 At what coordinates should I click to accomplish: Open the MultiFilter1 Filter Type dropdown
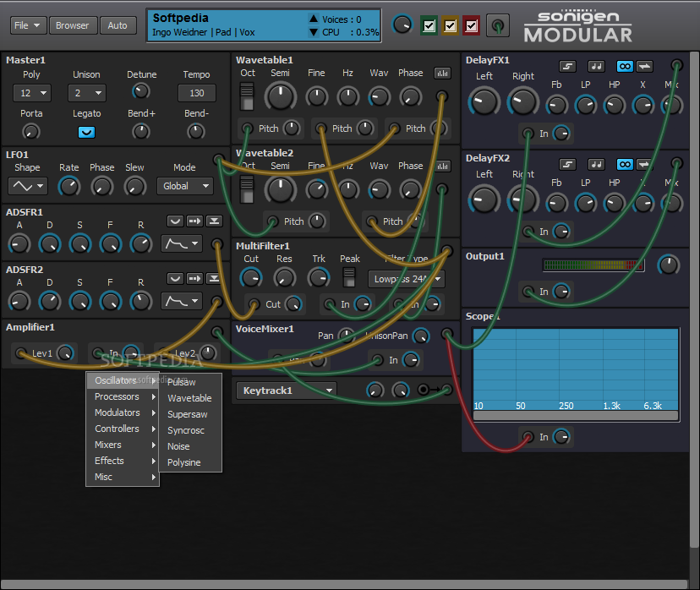coord(407,279)
